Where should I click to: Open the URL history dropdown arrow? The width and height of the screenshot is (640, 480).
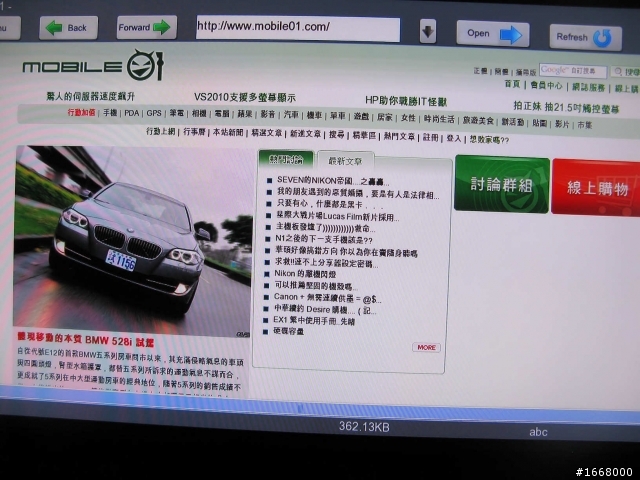(428, 32)
